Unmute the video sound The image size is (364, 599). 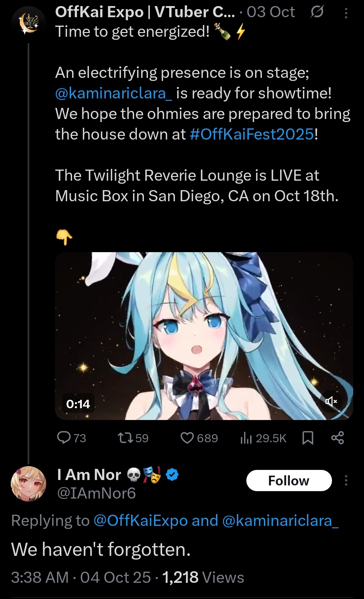331,401
